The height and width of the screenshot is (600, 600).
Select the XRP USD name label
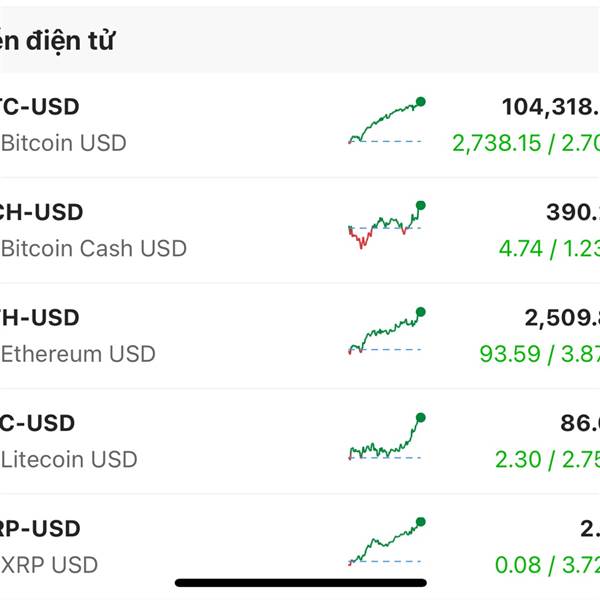pyautogui.click(x=49, y=565)
